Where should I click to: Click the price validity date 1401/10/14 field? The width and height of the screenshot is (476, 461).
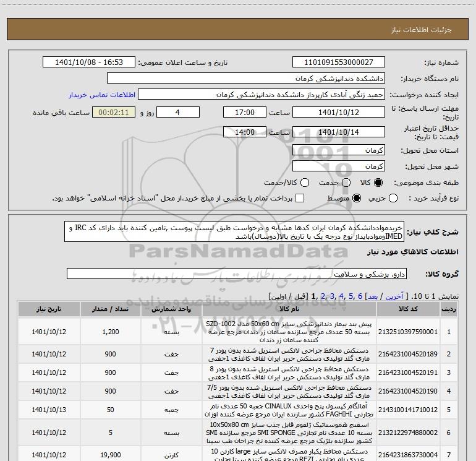(x=339, y=132)
